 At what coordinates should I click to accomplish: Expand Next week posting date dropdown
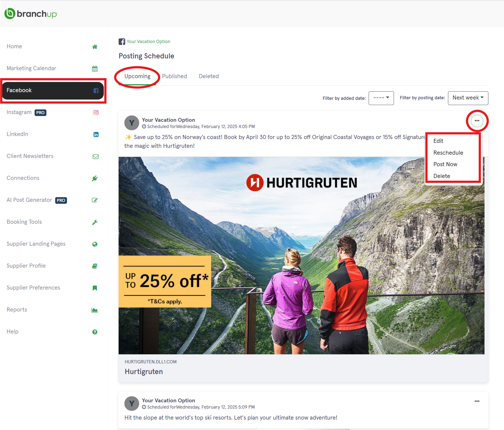(468, 98)
